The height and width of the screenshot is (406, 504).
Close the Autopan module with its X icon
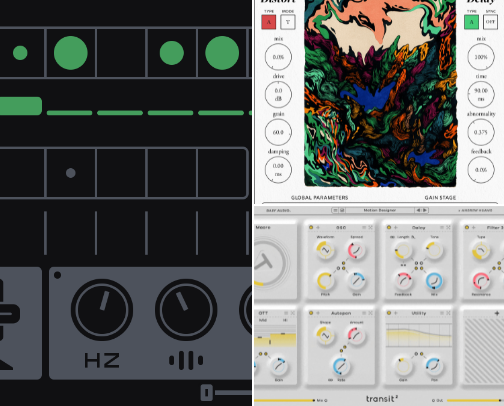click(370, 313)
